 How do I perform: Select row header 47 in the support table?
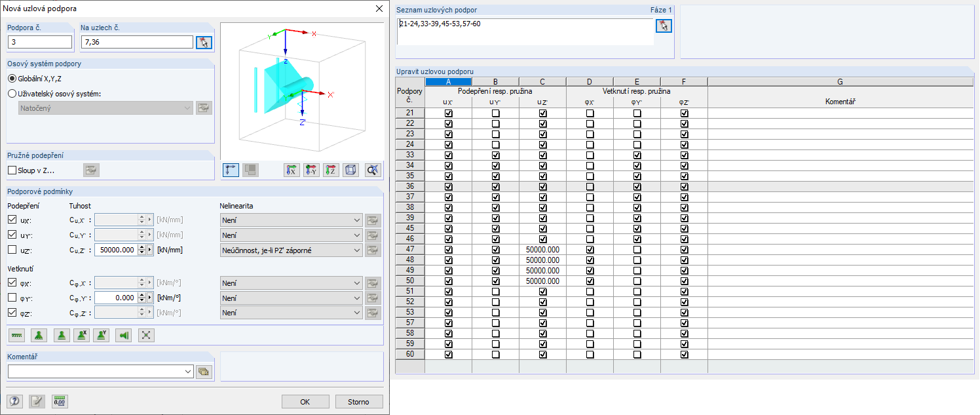[x=410, y=250]
